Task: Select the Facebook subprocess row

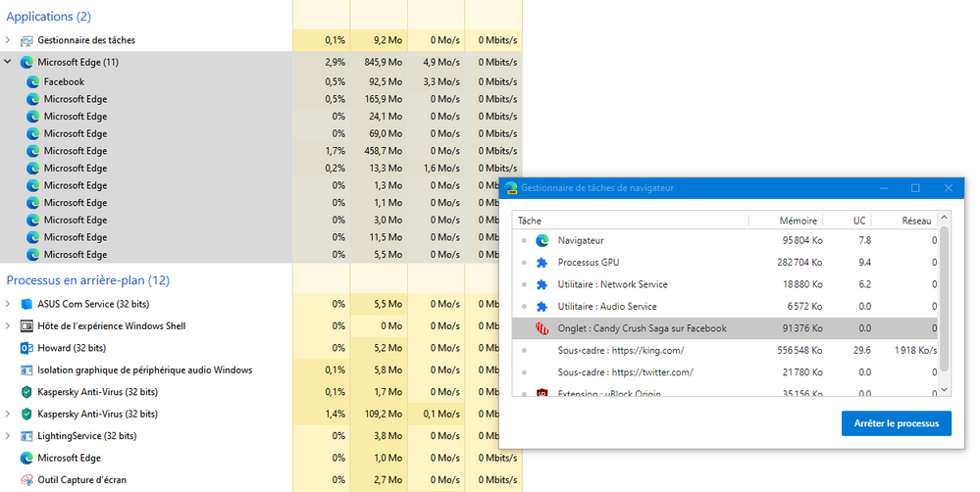Action: (x=261, y=81)
